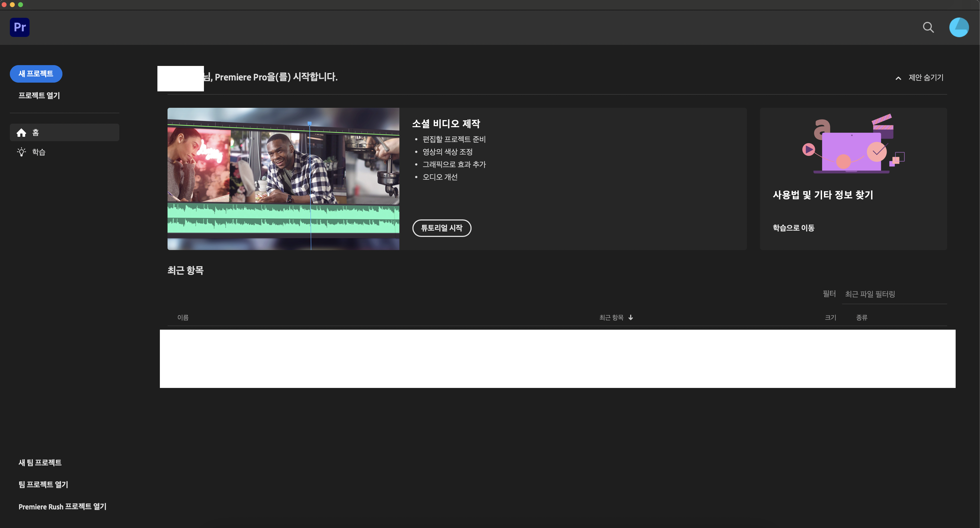
Task: Click 팀 프로젝트 열기 in sidebar
Action: pos(43,485)
